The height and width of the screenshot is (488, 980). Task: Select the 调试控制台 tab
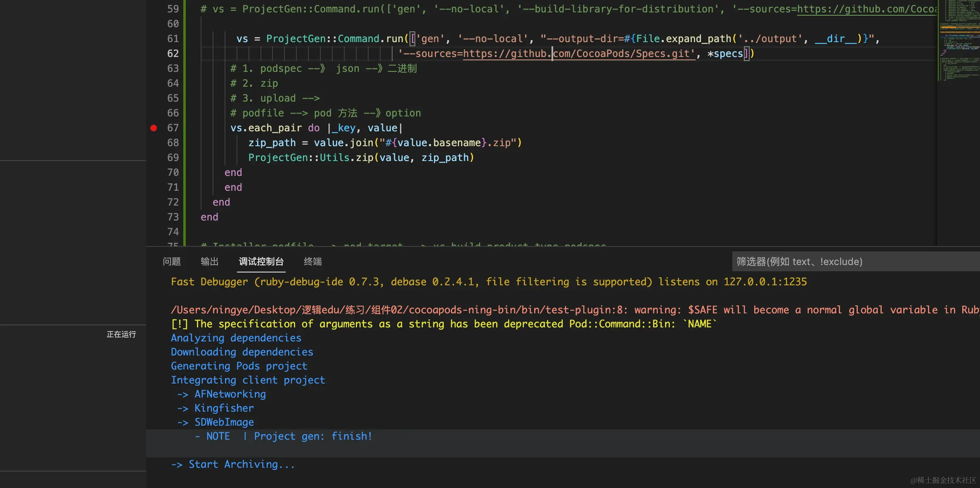[x=261, y=261]
